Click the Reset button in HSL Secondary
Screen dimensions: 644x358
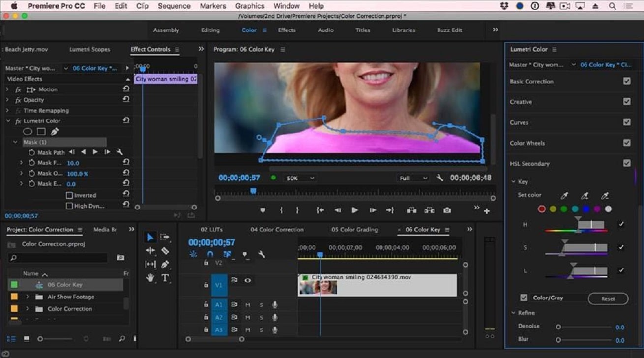coord(608,298)
